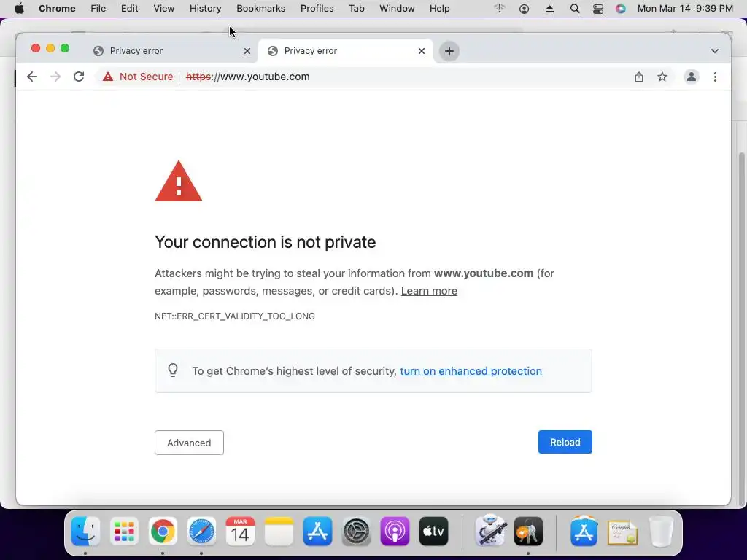
Task: Click the forward navigation arrow
Action: [x=55, y=77]
